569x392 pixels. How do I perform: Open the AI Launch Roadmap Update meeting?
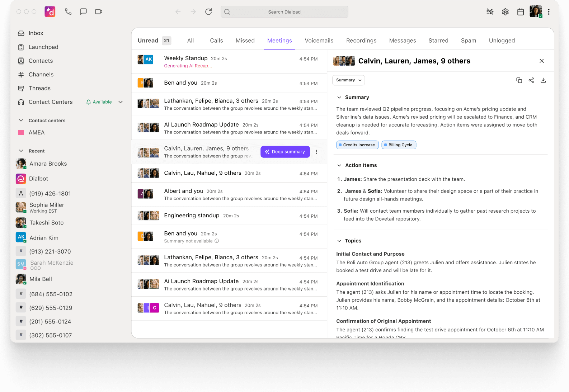pos(229,128)
